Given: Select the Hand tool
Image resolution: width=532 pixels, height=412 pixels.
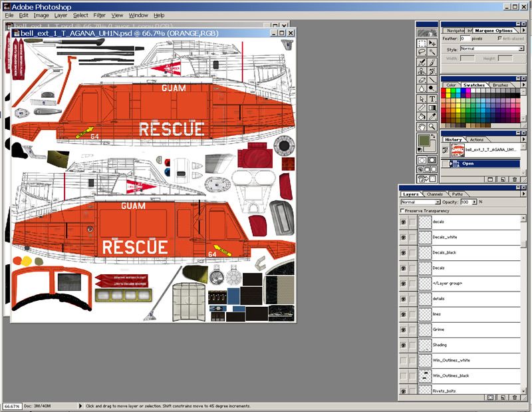Looking at the screenshot, I should [x=422, y=126].
